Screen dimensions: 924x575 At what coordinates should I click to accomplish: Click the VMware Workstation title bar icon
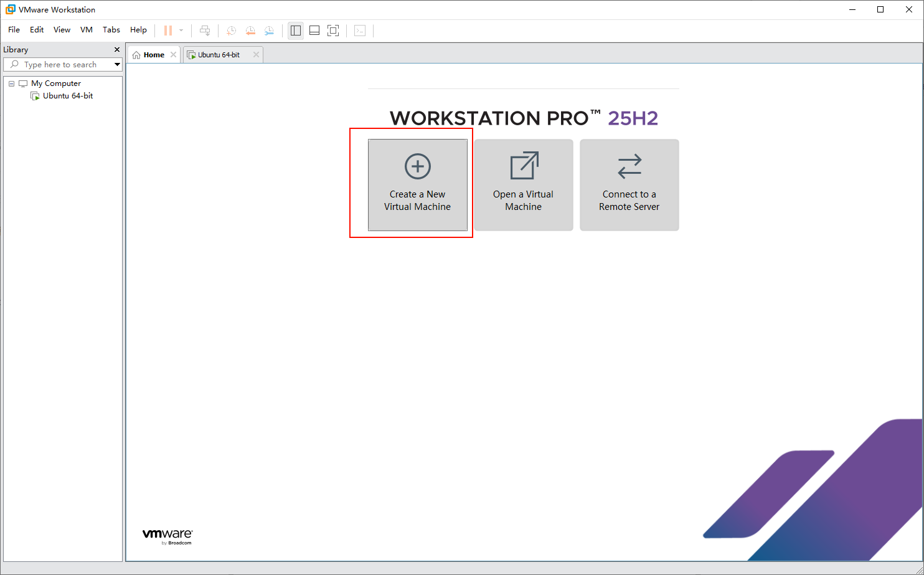click(10, 9)
